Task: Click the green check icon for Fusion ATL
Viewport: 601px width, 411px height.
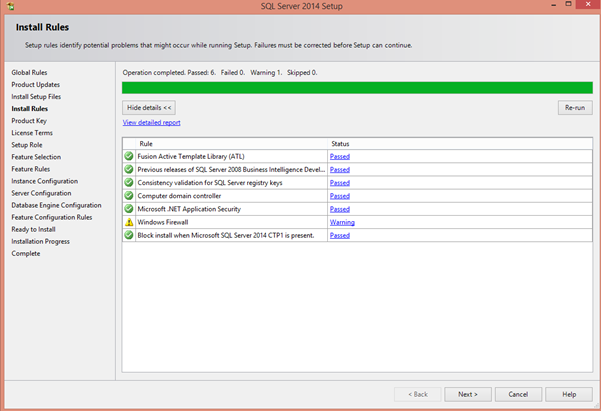Action: click(x=129, y=156)
